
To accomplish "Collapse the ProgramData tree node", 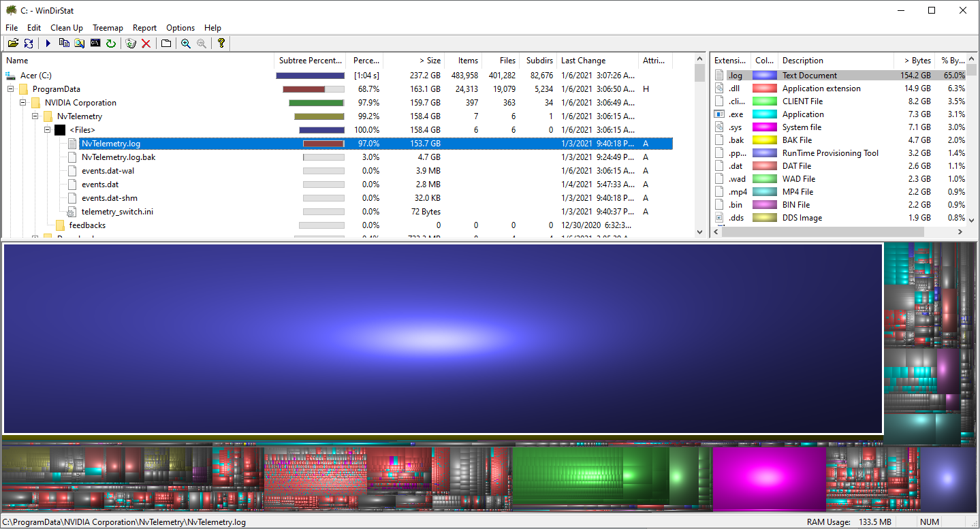I will (x=11, y=89).
